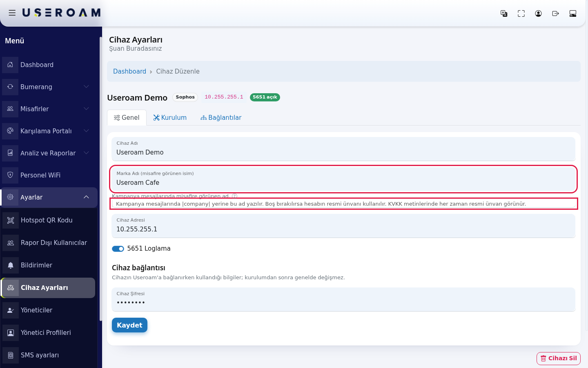Click the SMS ayarları icon
Viewport: 588px width, 368px height.
[x=11, y=355]
